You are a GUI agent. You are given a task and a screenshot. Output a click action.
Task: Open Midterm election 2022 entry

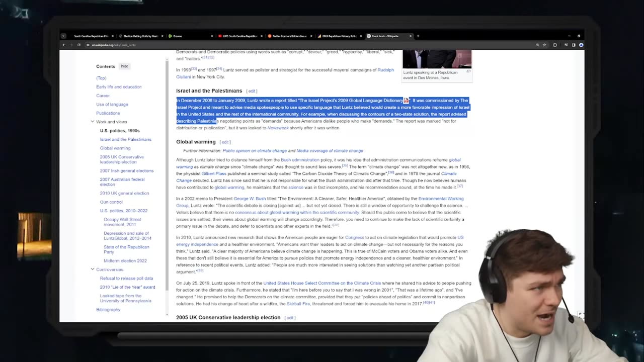click(125, 260)
